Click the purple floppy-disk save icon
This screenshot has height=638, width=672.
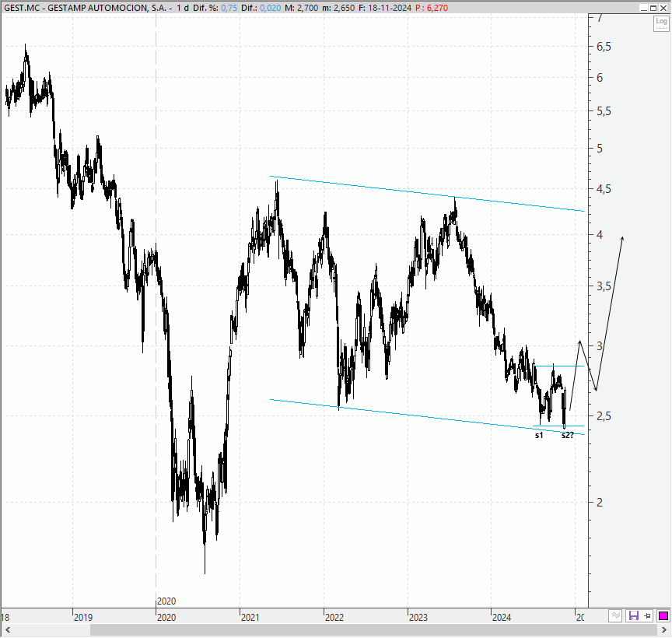pyautogui.click(x=633, y=616)
